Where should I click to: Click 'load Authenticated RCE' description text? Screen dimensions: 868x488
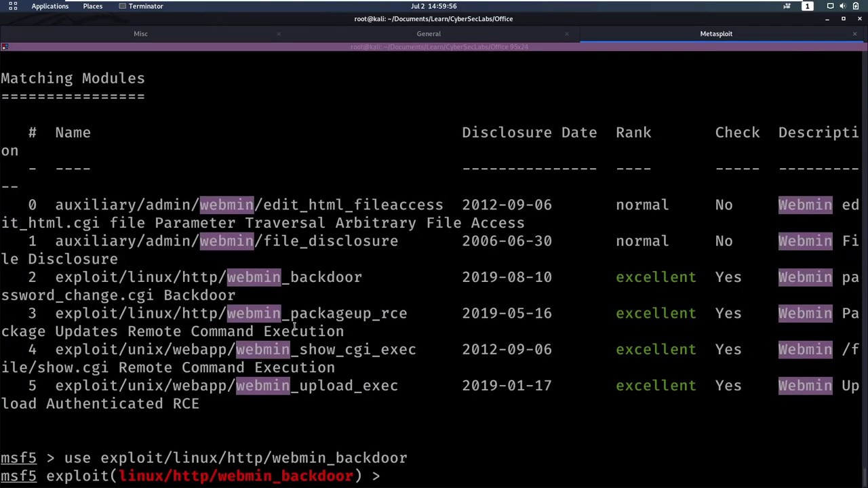(100, 404)
